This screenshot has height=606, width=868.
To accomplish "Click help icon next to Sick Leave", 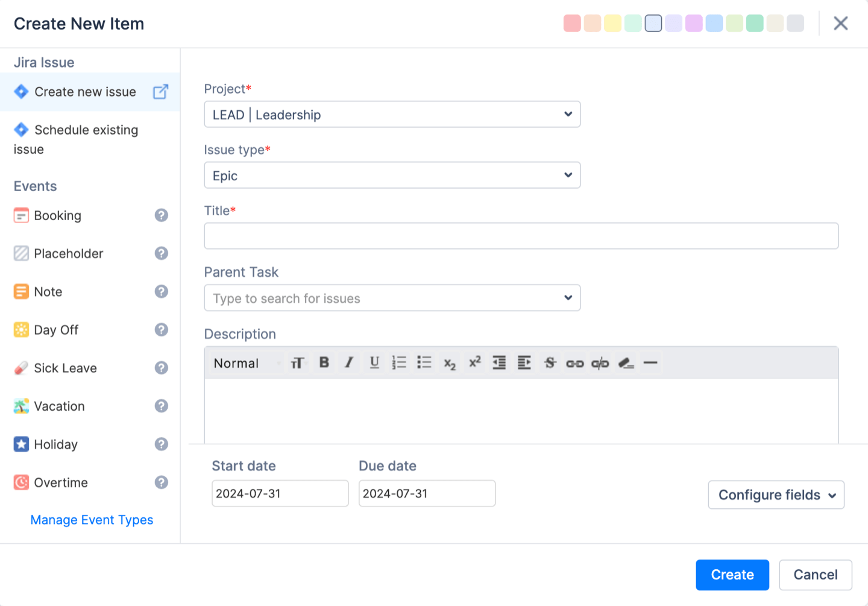I will (x=161, y=368).
